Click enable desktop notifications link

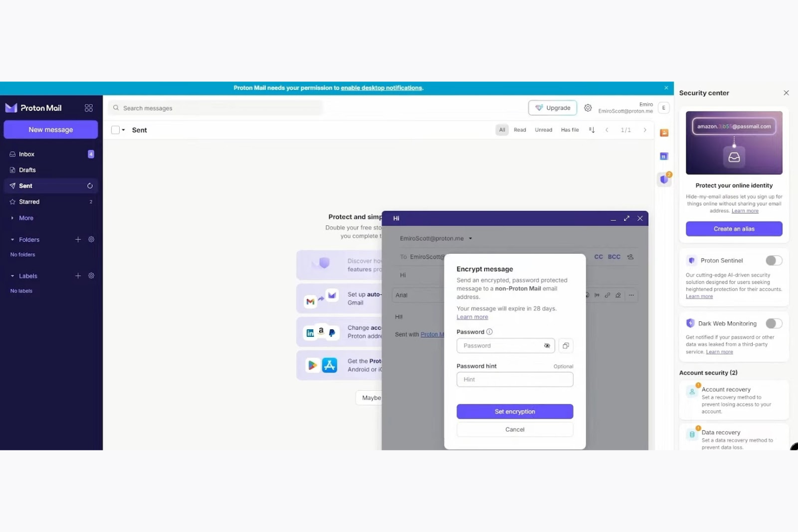coord(381,88)
